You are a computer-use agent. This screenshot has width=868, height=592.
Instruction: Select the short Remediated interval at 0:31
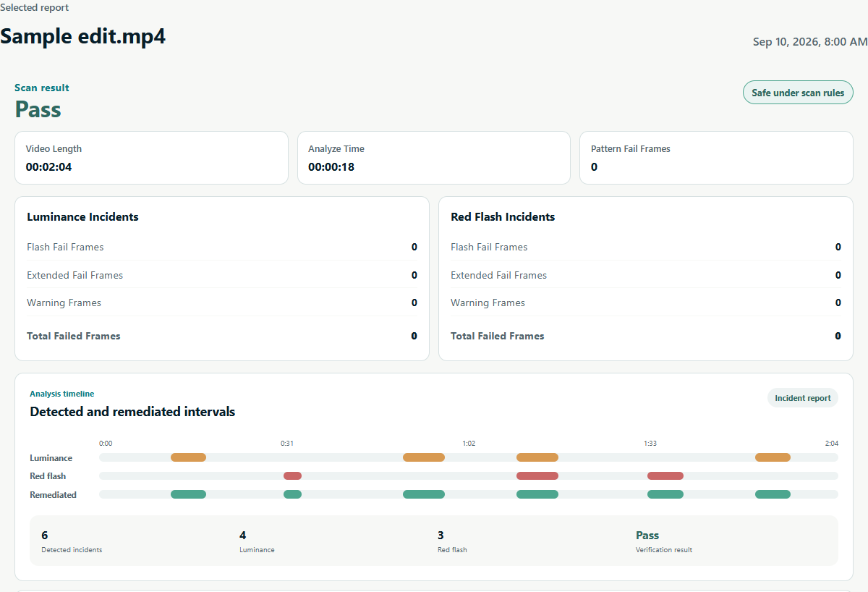[x=292, y=494]
